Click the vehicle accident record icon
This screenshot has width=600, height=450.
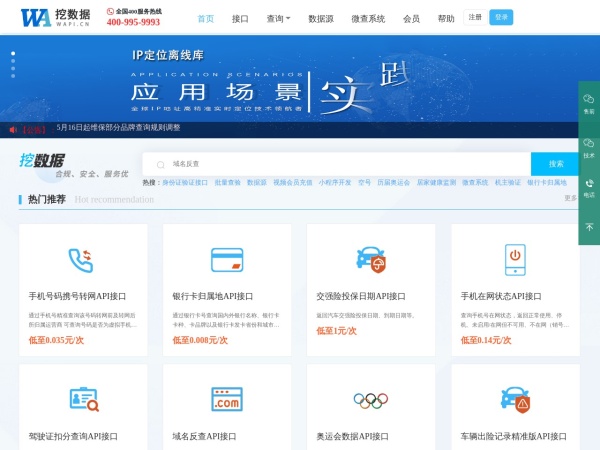click(515, 401)
